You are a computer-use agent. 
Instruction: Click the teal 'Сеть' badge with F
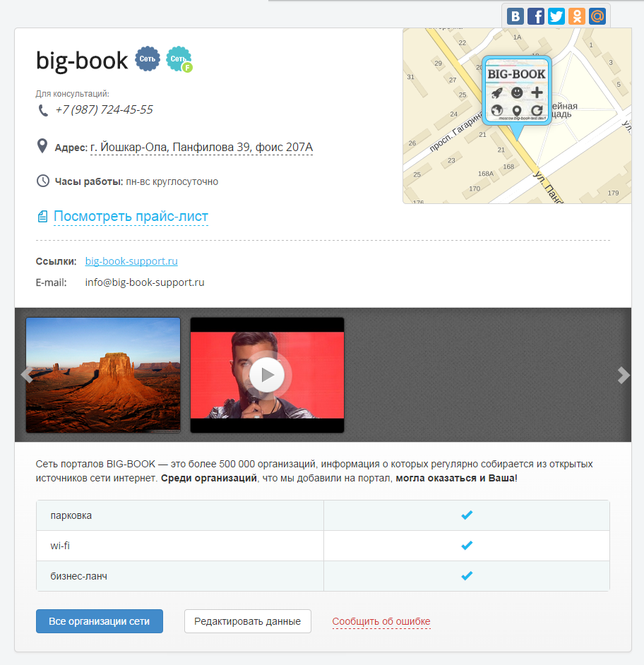(x=179, y=60)
